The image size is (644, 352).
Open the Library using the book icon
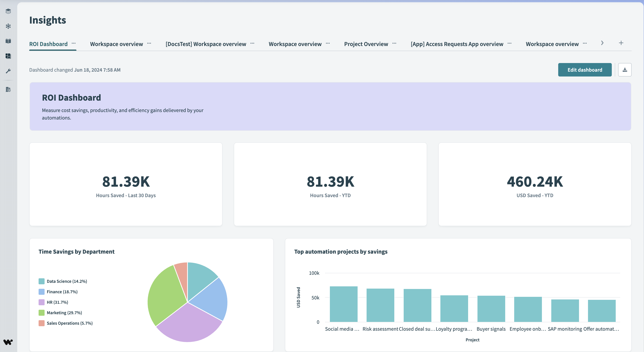(x=8, y=41)
